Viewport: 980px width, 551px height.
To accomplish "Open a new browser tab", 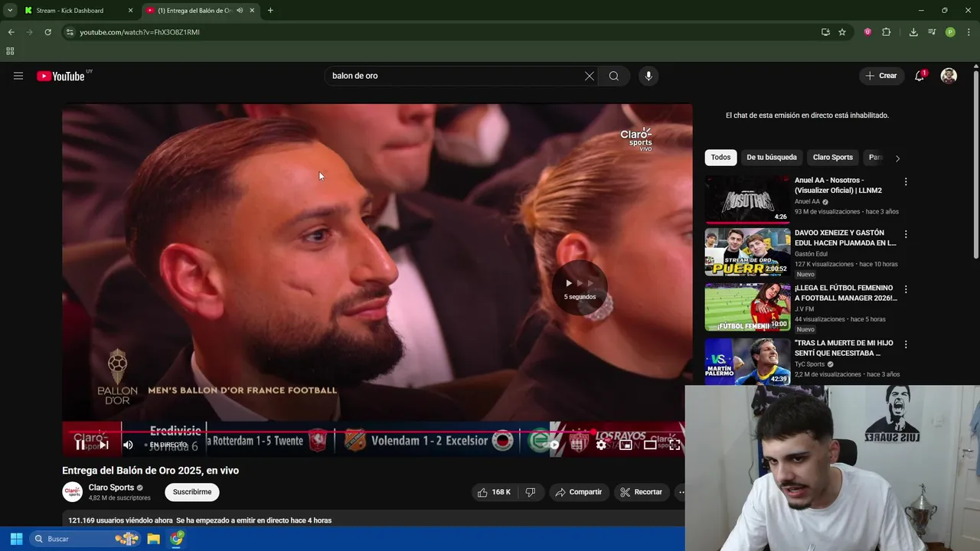I will coord(270,11).
